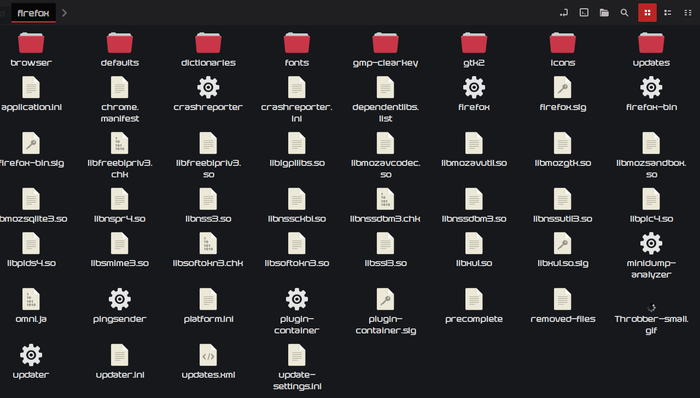Select the update-settings.ini file
The width and height of the screenshot is (700, 398).
pos(297,367)
